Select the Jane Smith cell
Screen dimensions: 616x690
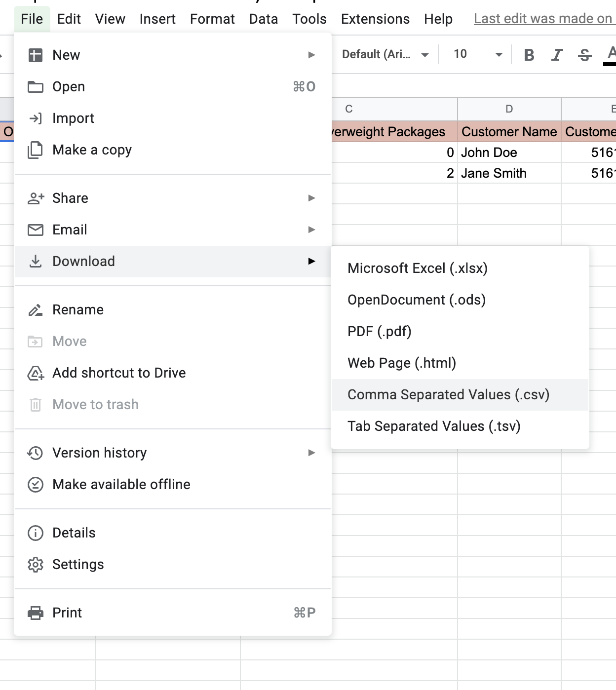(508, 173)
